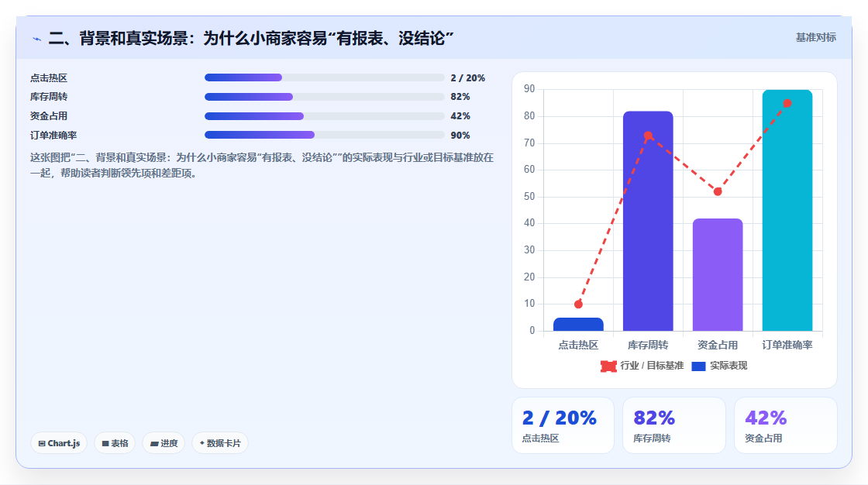Screen dimensions: 868x485
Task: Click the 订单准确率 progress bar
Action: [325, 135]
